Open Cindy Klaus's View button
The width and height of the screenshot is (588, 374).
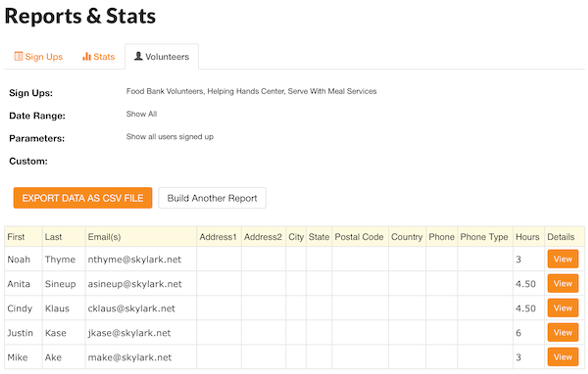coord(563,308)
